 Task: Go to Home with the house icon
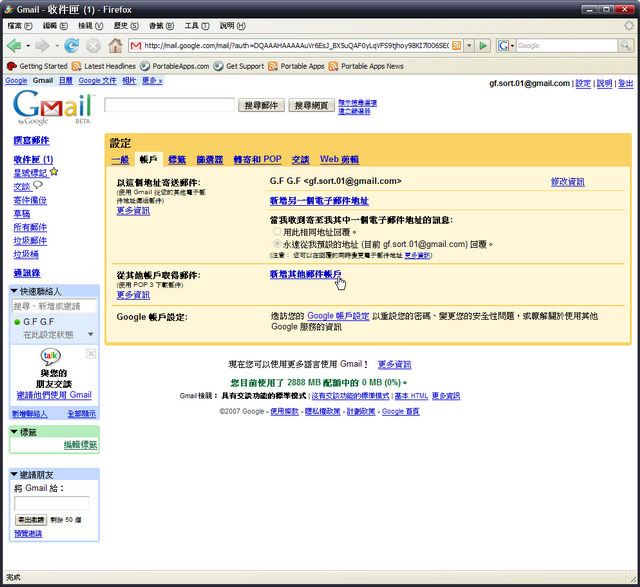point(115,45)
